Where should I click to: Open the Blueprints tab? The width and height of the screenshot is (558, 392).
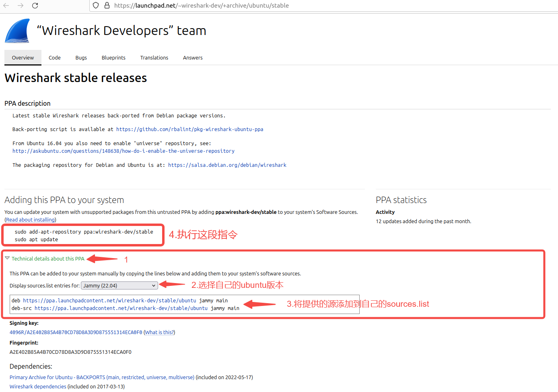[x=113, y=57]
